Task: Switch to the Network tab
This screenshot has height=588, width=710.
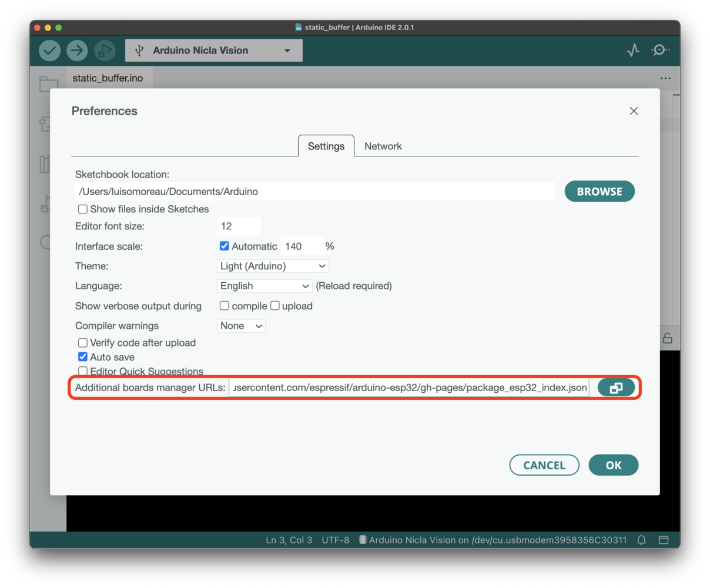Action: point(383,146)
